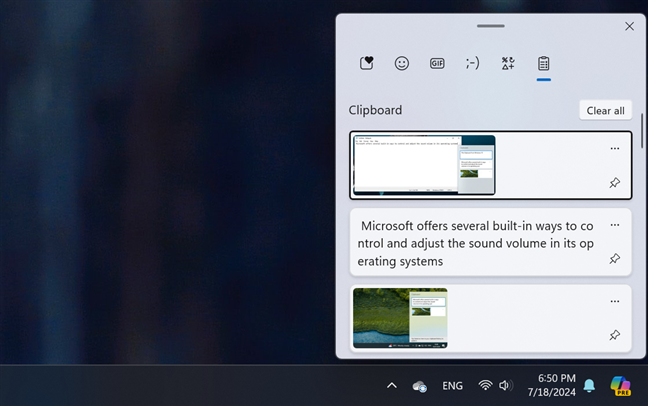Open the recently used favorites tab
Viewport: 648px width, 406px height.
[x=367, y=63]
